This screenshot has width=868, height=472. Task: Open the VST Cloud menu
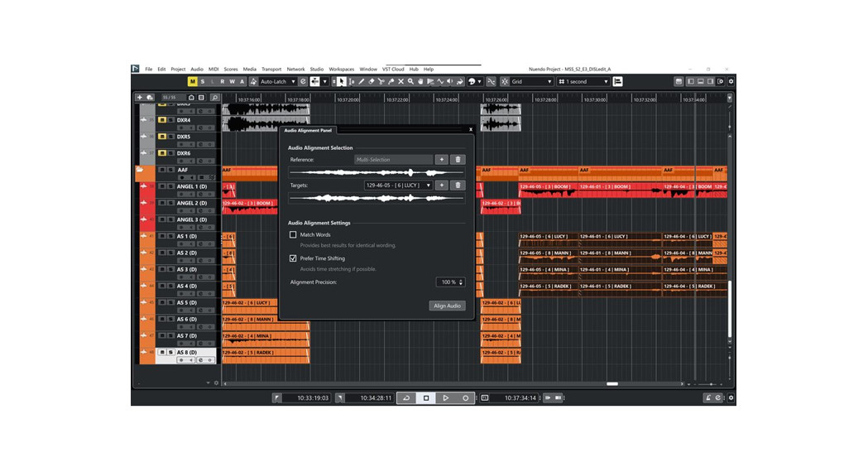pyautogui.click(x=393, y=70)
